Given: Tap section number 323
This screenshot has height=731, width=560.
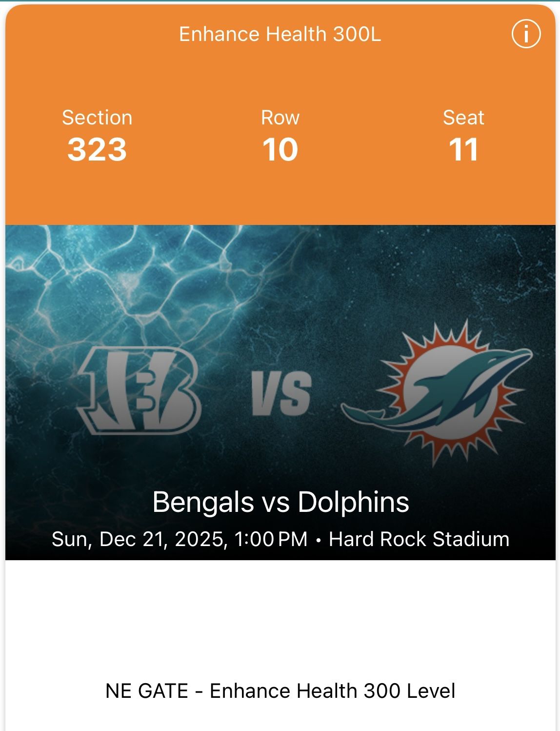Looking at the screenshot, I should tap(97, 149).
